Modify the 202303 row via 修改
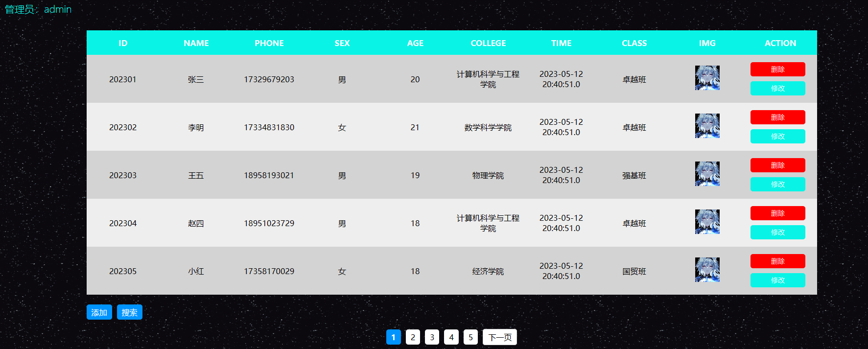 pyautogui.click(x=777, y=184)
